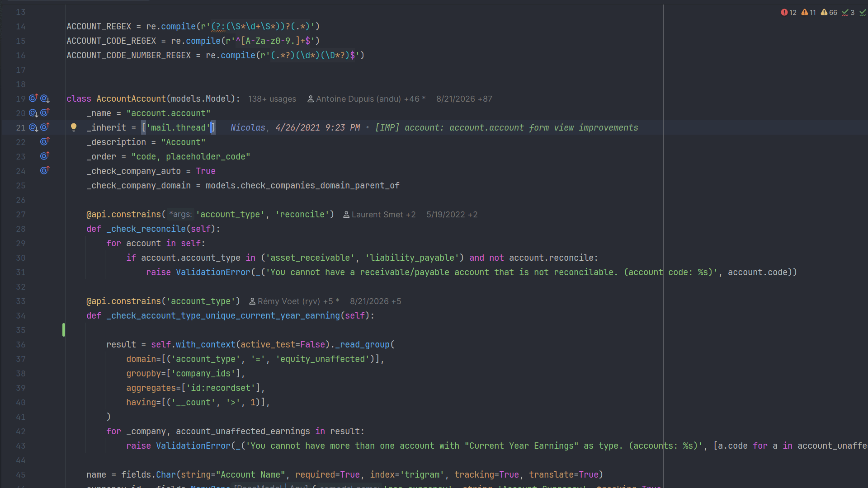
Task: Click the yellow lightbulb quick-fix icon on line 21
Action: (x=74, y=127)
